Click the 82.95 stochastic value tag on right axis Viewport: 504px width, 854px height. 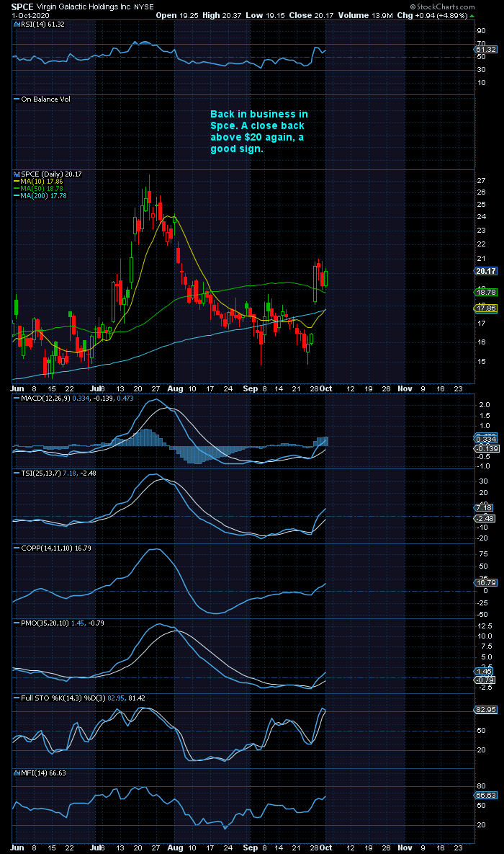point(485,710)
